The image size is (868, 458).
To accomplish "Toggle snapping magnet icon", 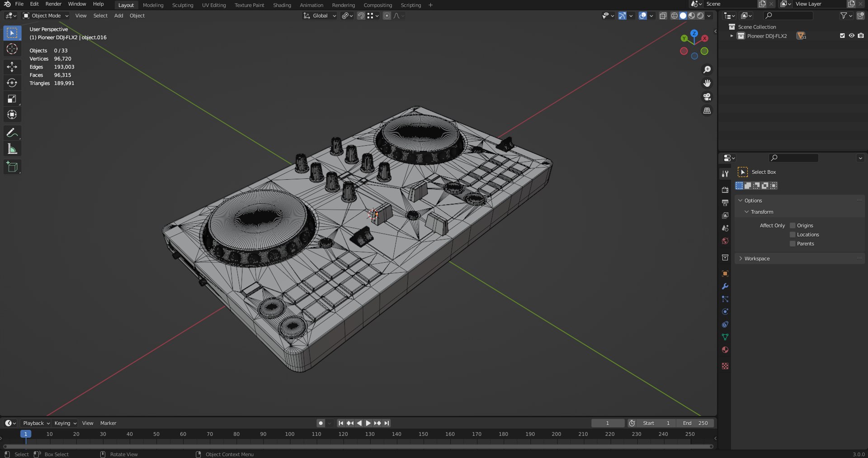I will click(x=361, y=16).
